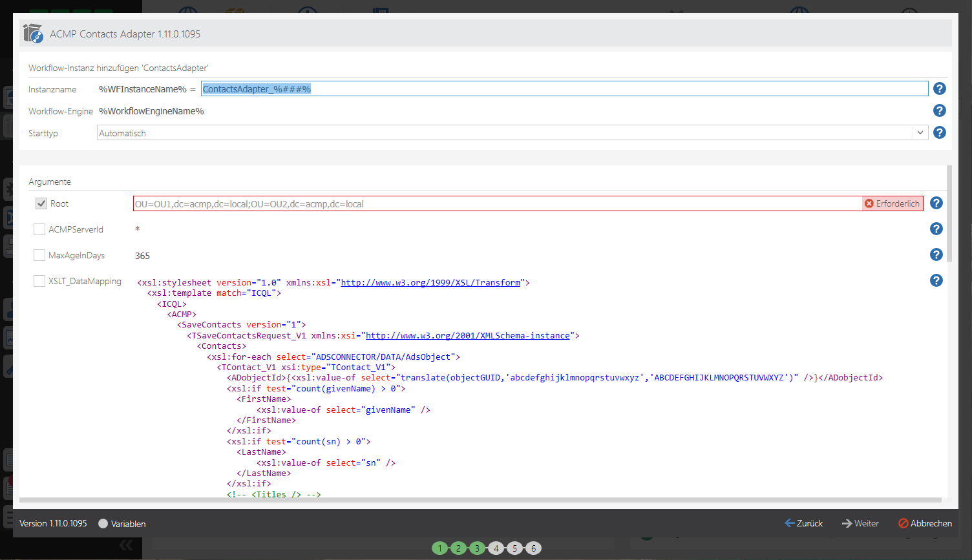Go to wizard step 3
Image resolution: width=972 pixels, height=560 pixels.
[477, 548]
